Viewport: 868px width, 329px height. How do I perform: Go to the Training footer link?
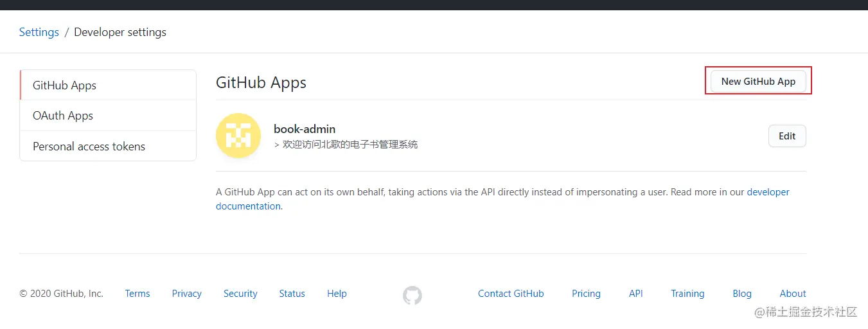pos(687,294)
